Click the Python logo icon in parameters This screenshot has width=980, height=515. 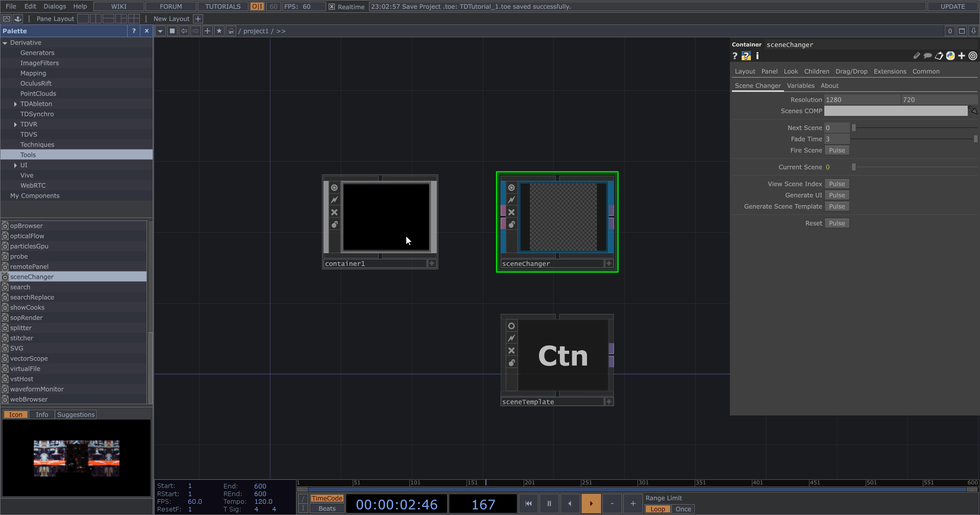[x=950, y=56]
